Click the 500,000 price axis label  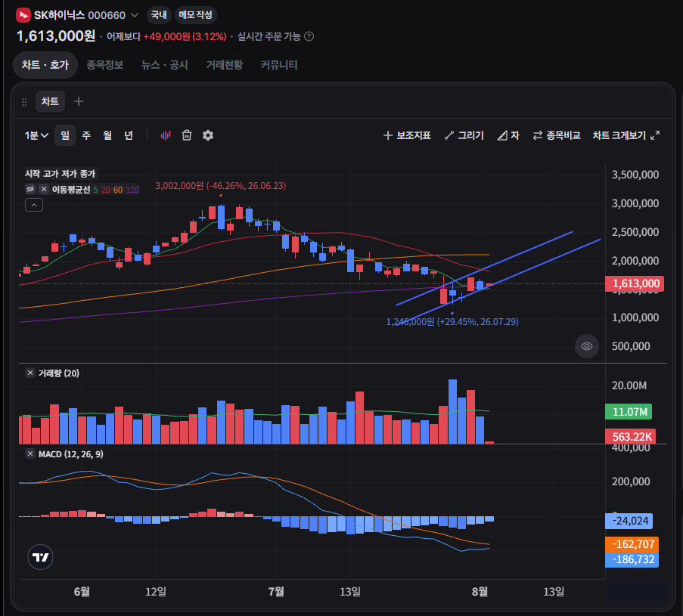click(631, 346)
